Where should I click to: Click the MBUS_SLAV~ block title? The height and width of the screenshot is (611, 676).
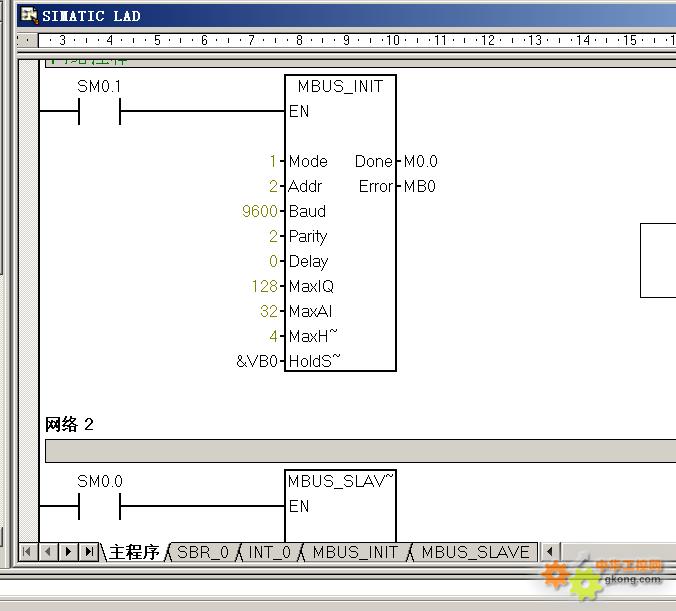[341, 481]
